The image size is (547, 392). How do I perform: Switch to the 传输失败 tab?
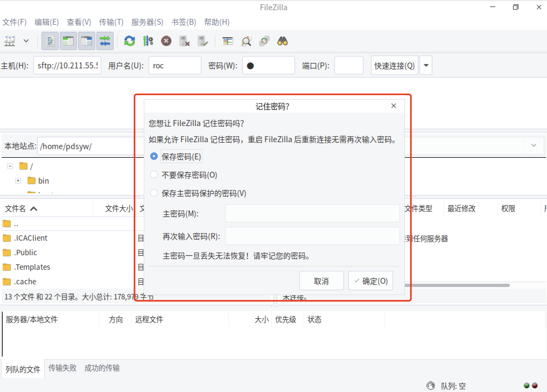tap(62, 368)
